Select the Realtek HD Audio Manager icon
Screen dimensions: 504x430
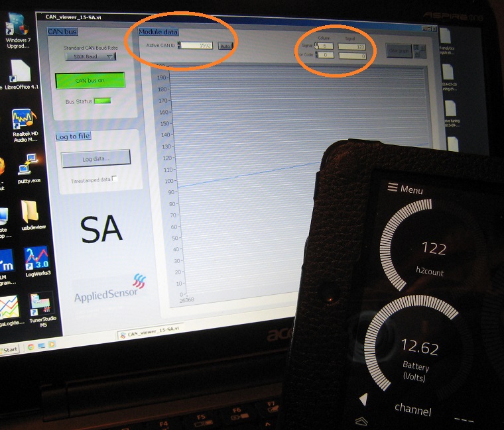25,125
